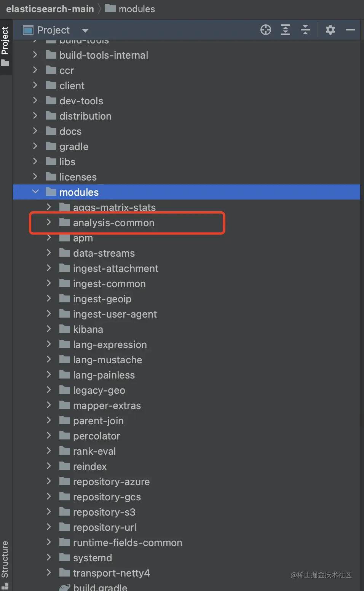The height and width of the screenshot is (591, 364).
Task: Click the Expand All toolbar icon
Action: pyautogui.click(x=286, y=30)
